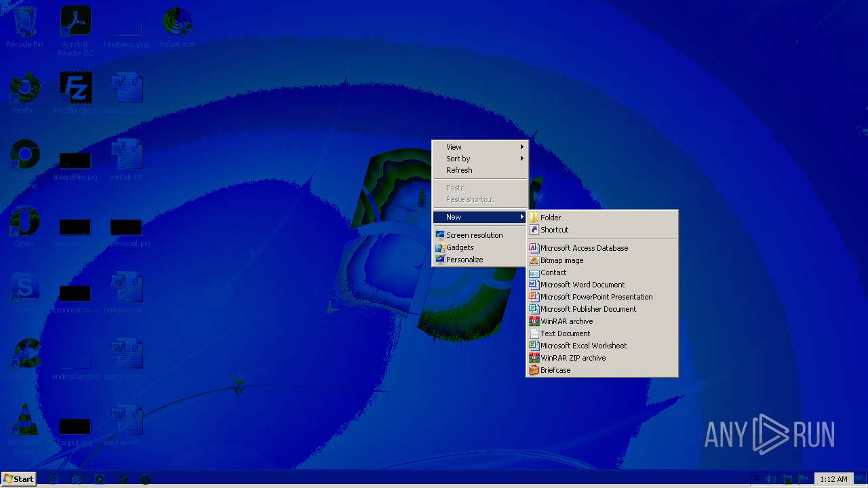Open the Start menu
868x488 pixels.
click(18, 479)
